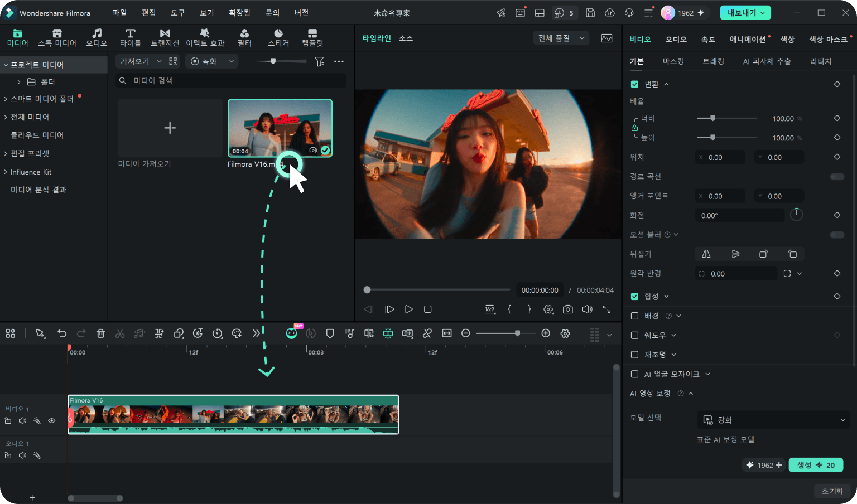Image resolution: width=857 pixels, height=504 pixels.
Task: Click the delete trash icon in timeline toolbar
Action: pos(100,333)
